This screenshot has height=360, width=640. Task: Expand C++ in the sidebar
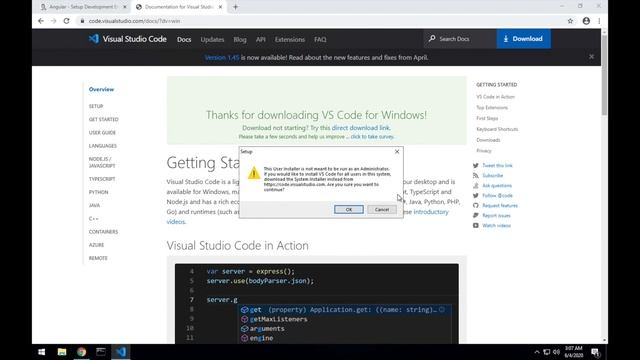(x=93, y=219)
